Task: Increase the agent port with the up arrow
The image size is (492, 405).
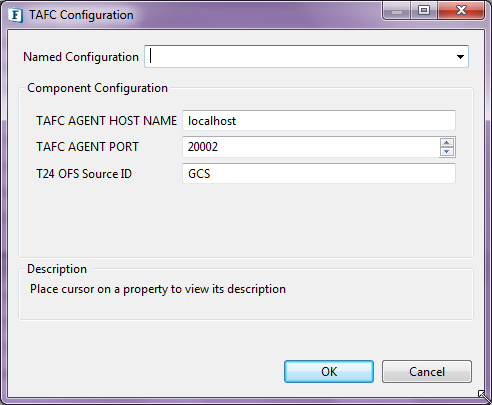Action: click(x=447, y=143)
